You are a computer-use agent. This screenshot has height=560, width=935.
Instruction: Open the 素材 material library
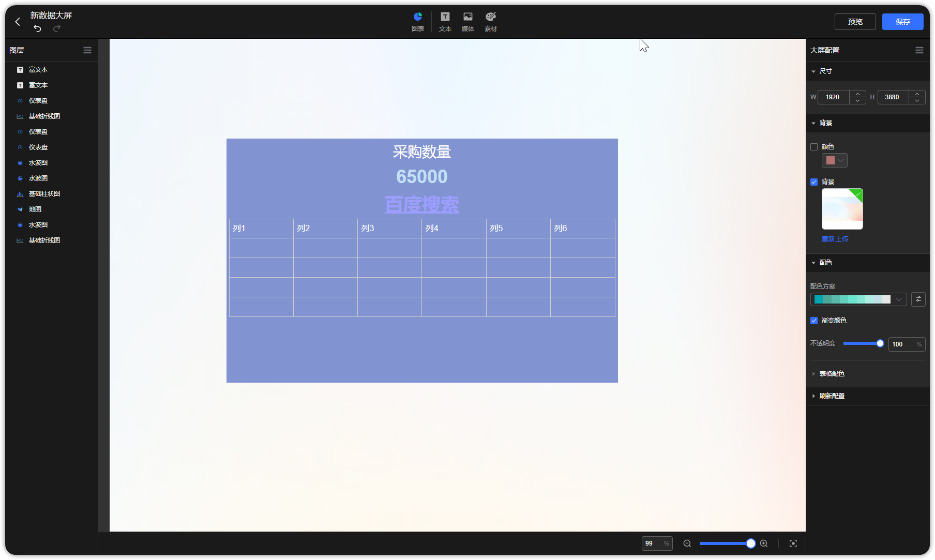[490, 21]
